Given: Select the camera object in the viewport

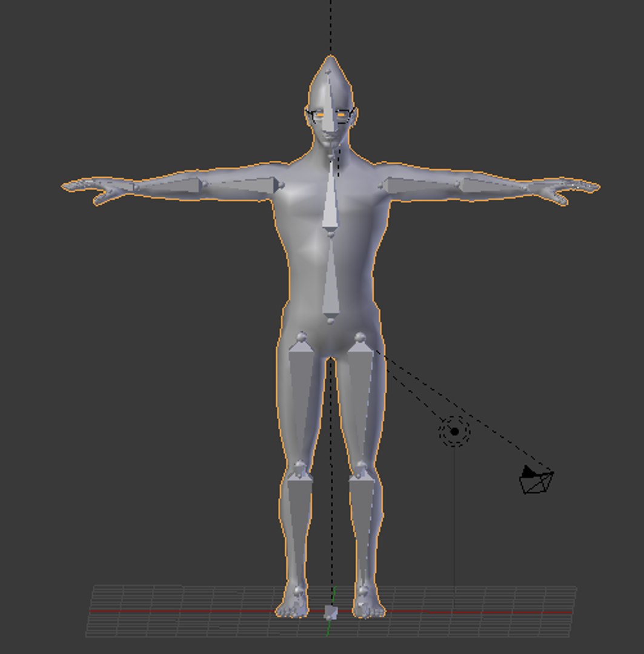Looking at the screenshot, I should coord(537,480).
